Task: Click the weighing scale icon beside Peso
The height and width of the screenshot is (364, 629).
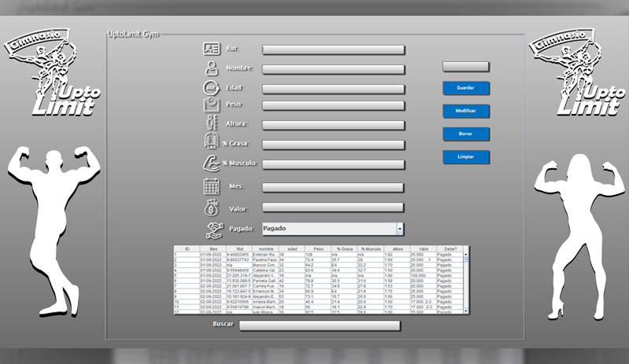Action: (x=212, y=105)
